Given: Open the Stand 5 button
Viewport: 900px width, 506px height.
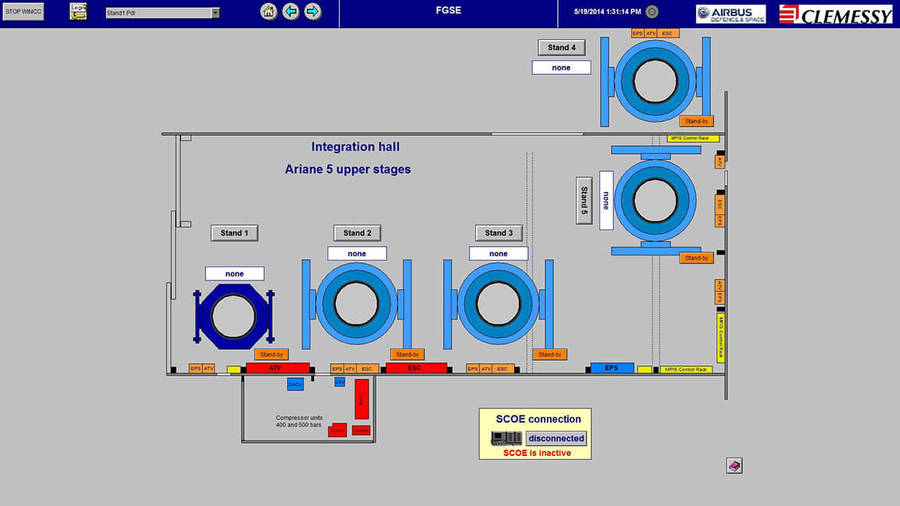Looking at the screenshot, I should pyautogui.click(x=584, y=201).
